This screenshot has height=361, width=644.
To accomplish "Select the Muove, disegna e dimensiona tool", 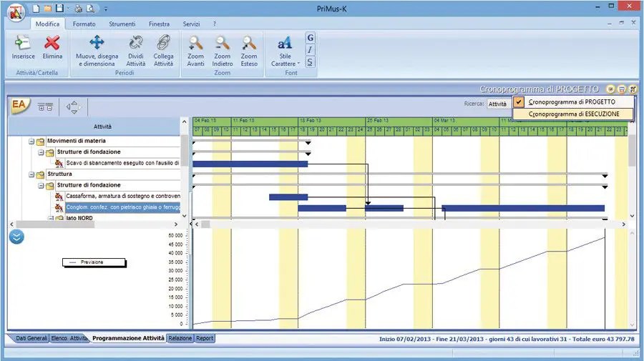I will point(97,51).
